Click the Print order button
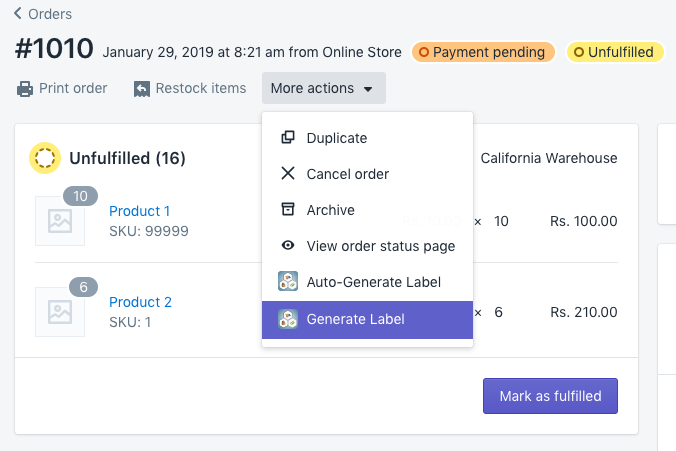 click(x=72, y=88)
